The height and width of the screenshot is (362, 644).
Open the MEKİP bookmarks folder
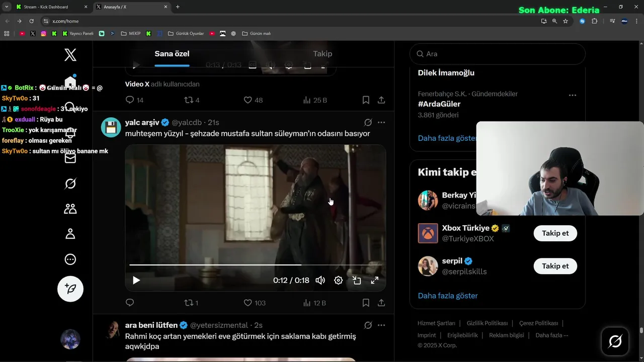point(131,34)
